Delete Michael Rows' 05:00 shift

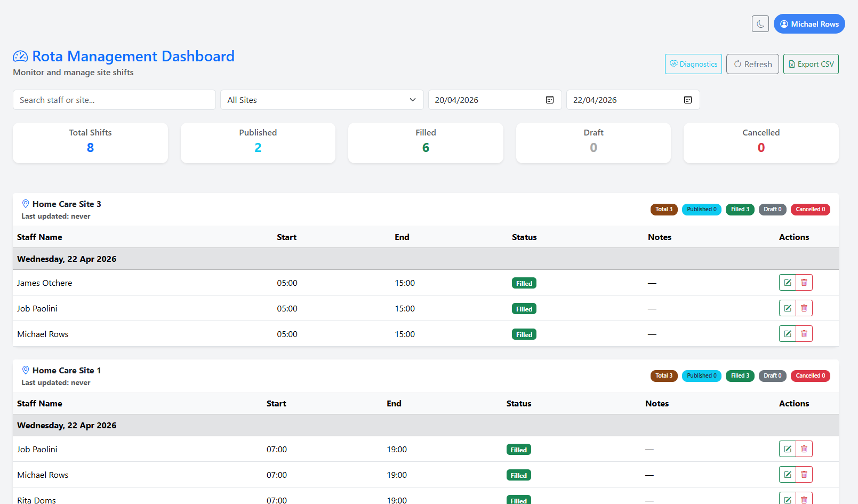pos(804,334)
